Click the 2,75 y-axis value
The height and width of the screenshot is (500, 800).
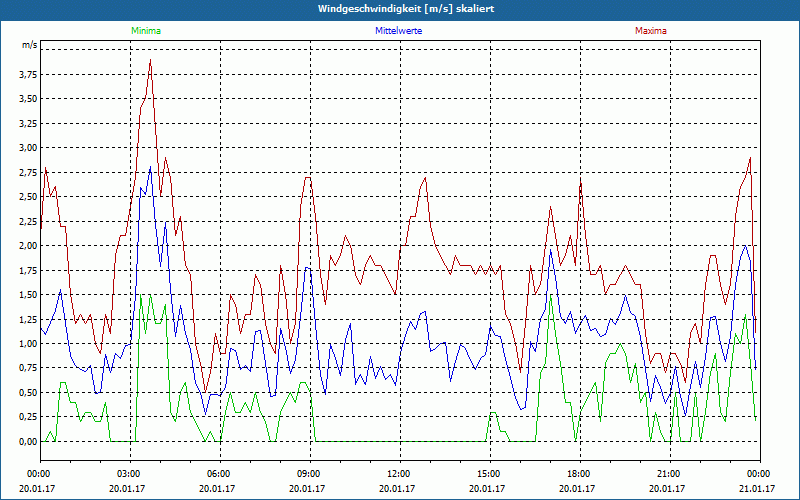[x=28, y=172]
